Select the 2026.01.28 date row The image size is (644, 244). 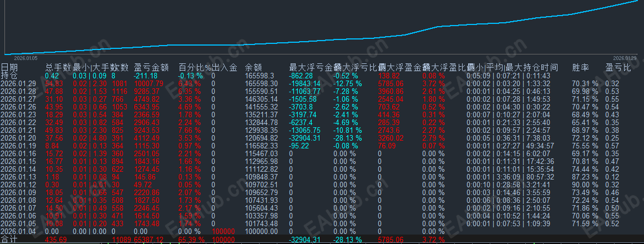tap(18, 91)
